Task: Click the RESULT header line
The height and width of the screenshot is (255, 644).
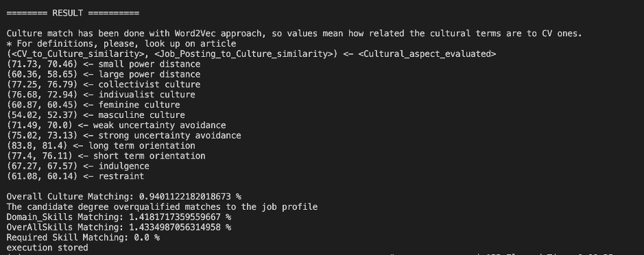Action: (73, 13)
